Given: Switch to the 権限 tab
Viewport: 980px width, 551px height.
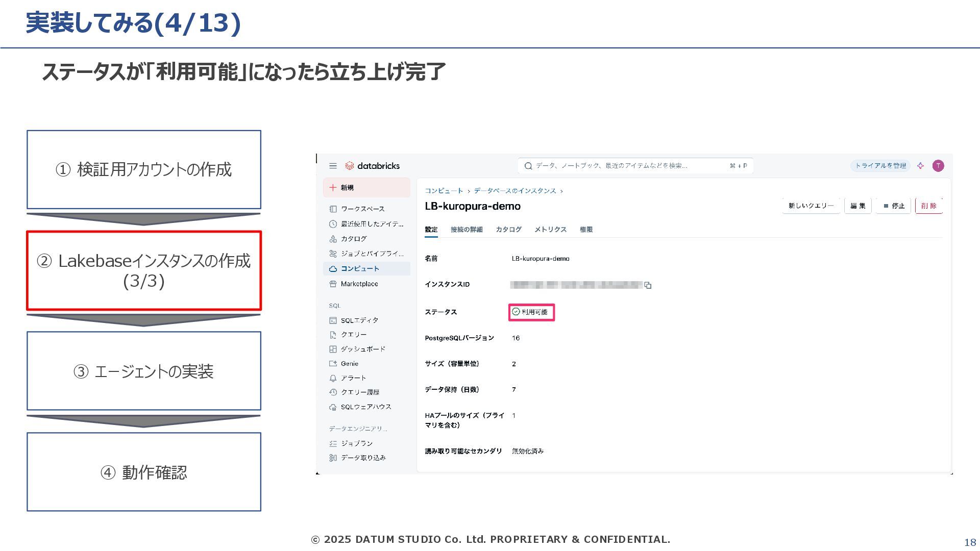Looking at the screenshot, I should [586, 230].
